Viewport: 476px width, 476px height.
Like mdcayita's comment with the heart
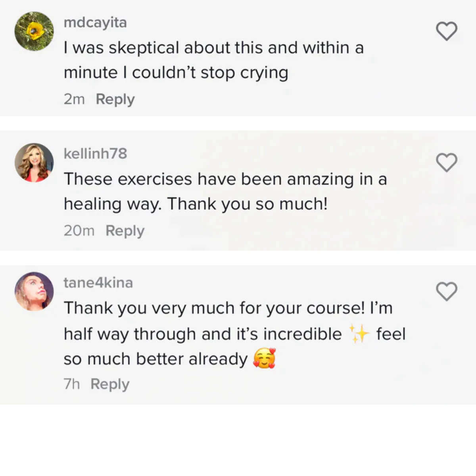[x=447, y=31]
